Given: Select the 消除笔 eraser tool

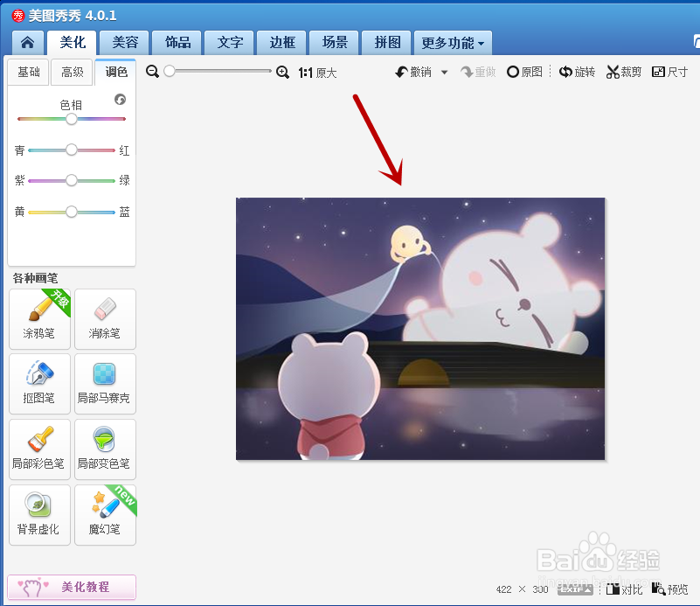Looking at the screenshot, I should pos(105,319).
